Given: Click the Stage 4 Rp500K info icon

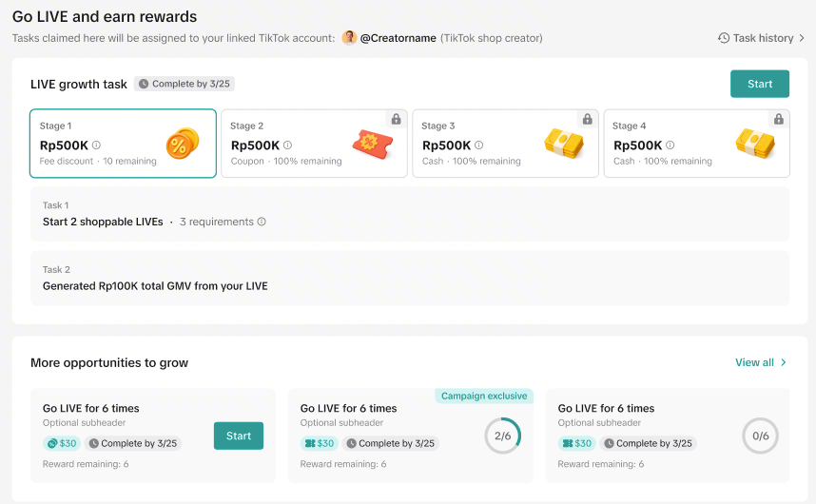Looking at the screenshot, I should [670, 145].
